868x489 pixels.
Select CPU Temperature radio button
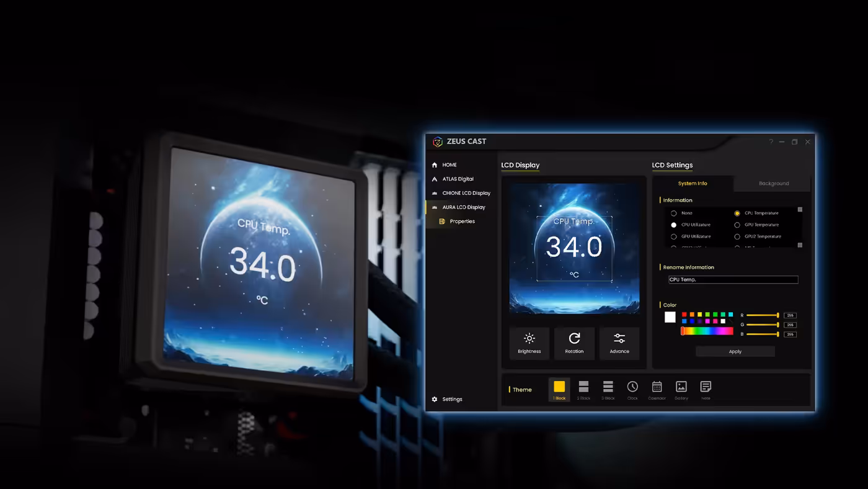(x=737, y=213)
